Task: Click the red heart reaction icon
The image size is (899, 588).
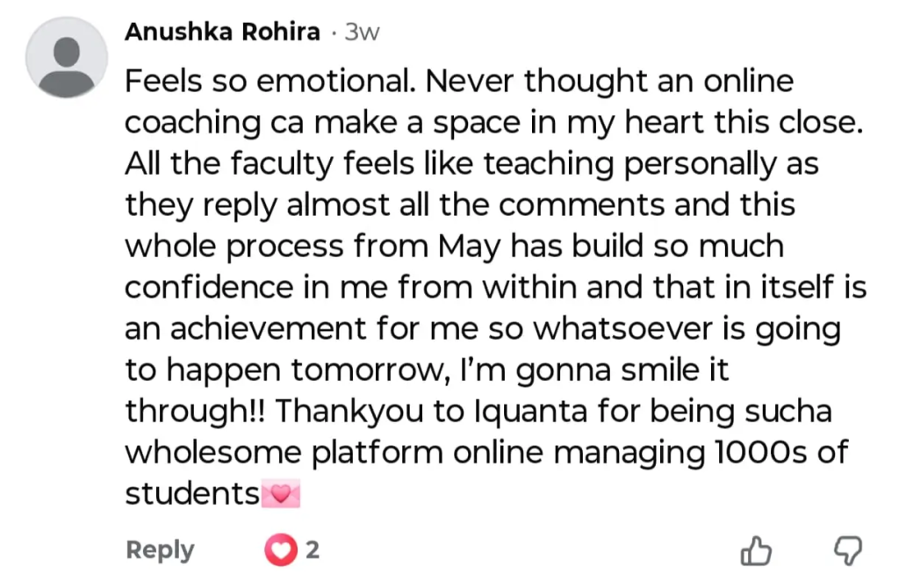Action: [x=281, y=551]
